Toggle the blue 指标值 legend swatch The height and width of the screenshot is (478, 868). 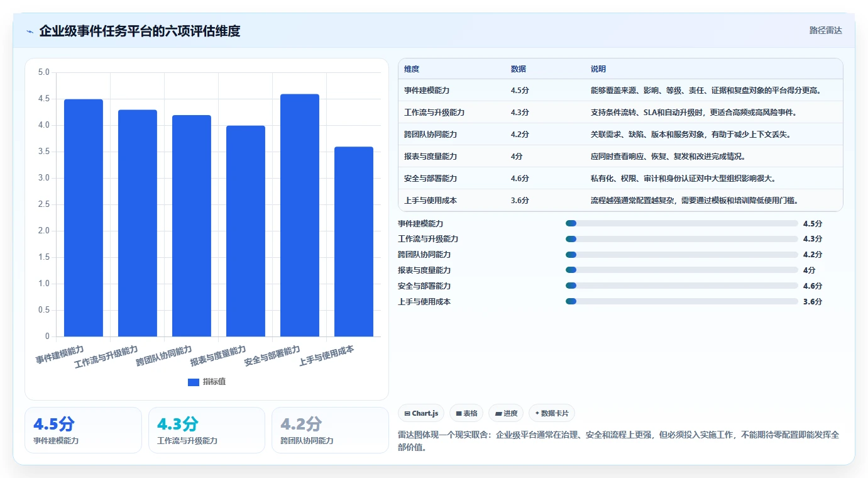194,382
